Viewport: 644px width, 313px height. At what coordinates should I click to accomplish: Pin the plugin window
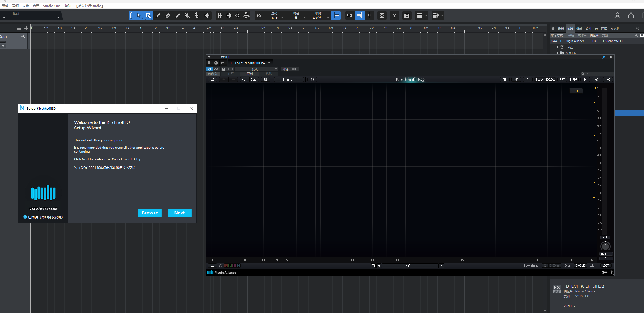[x=604, y=57]
